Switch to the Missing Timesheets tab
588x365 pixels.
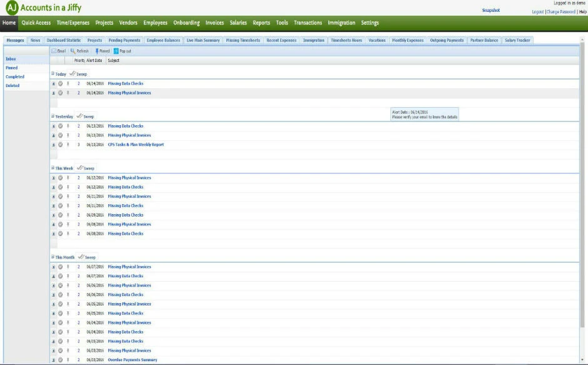243,40
